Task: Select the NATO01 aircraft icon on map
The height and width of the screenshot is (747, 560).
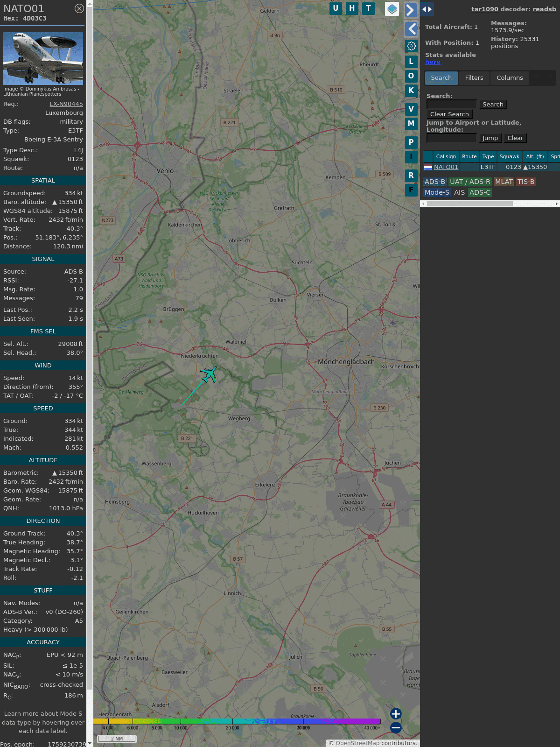Action: click(209, 374)
